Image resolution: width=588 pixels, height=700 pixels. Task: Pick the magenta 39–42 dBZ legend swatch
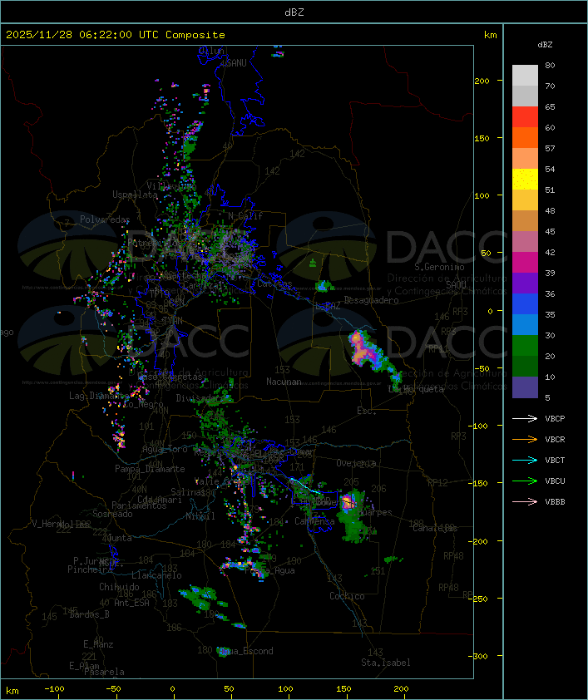click(525, 263)
